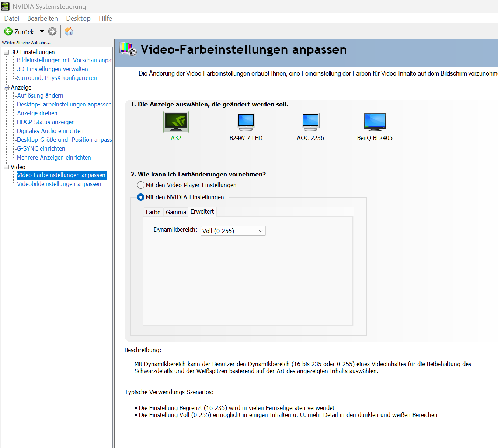Click the Typische Verwendungs-Szenarios: heading
The width and height of the screenshot is (498, 448).
[x=169, y=392]
